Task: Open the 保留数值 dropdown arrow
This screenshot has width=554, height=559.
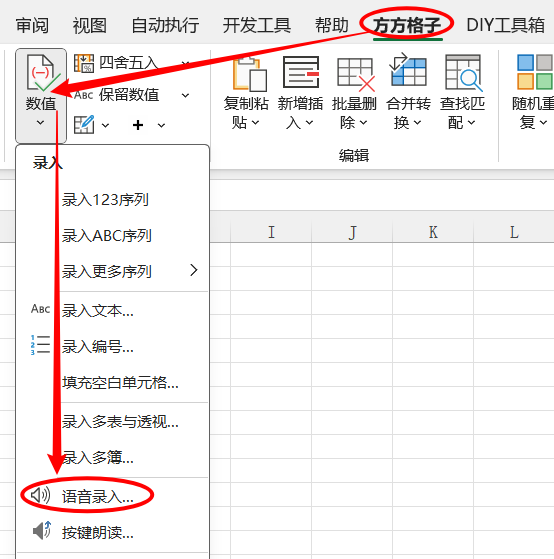Action: click(x=185, y=95)
